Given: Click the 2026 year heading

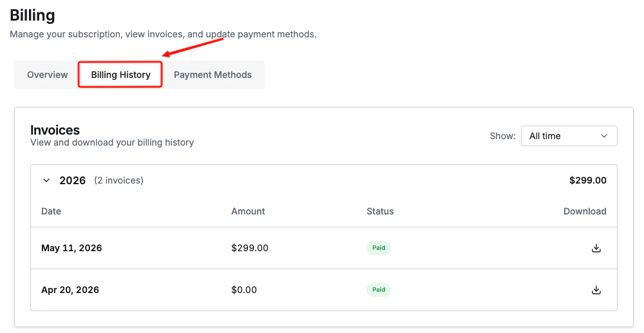Looking at the screenshot, I should pos(72,180).
